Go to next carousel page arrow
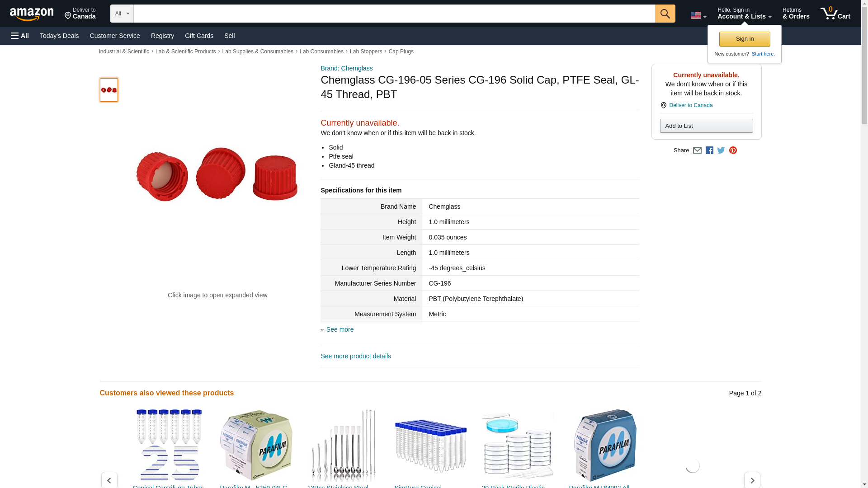This screenshot has height=488, width=868. (752, 480)
